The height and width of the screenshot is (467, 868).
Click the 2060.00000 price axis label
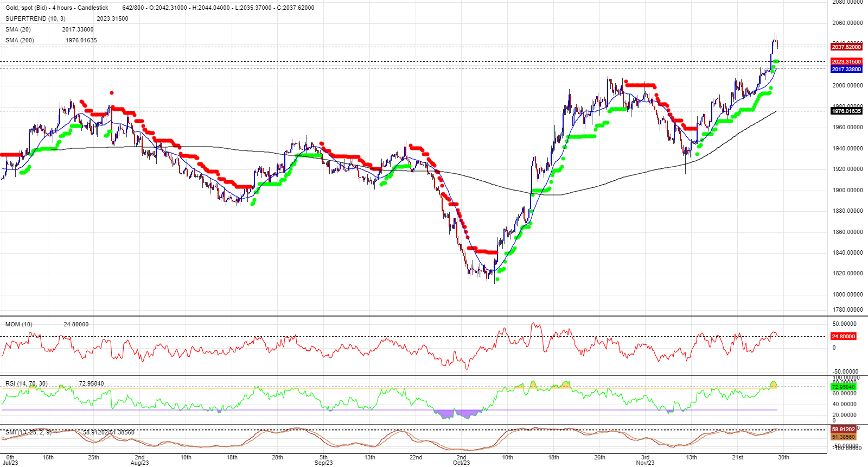coord(847,23)
